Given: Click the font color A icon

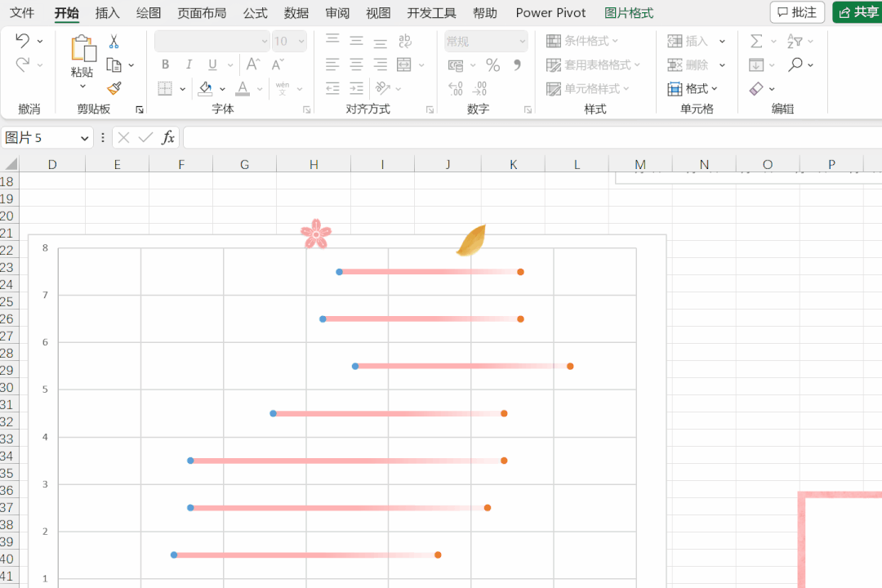Looking at the screenshot, I should tap(243, 88).
